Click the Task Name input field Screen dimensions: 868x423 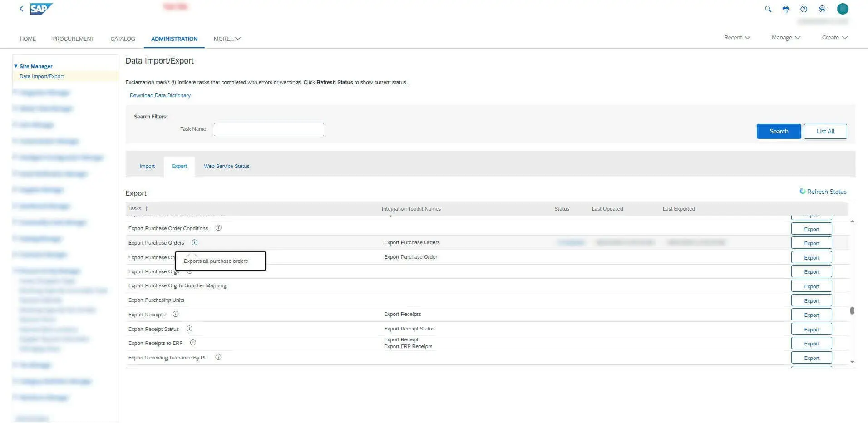(269, 129)
